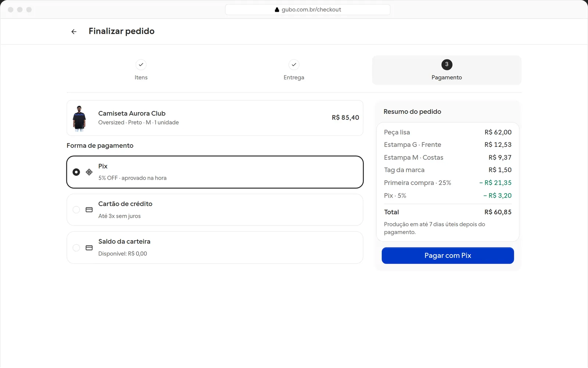Click the Primeira compra · 25% discount label
The image size is (588, 368).
click(417, 183)
